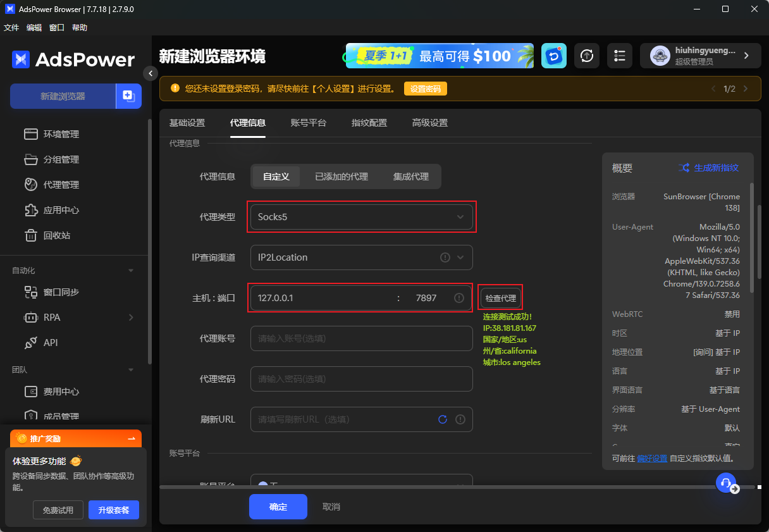Click the 生成新指纹 shuffle icon
Screen dimensions: 769x532
(x=684, y=168)
